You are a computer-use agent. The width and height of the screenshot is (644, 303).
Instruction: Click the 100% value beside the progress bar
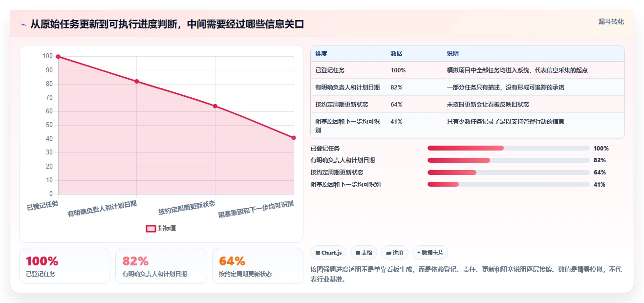tap(601, 149)
